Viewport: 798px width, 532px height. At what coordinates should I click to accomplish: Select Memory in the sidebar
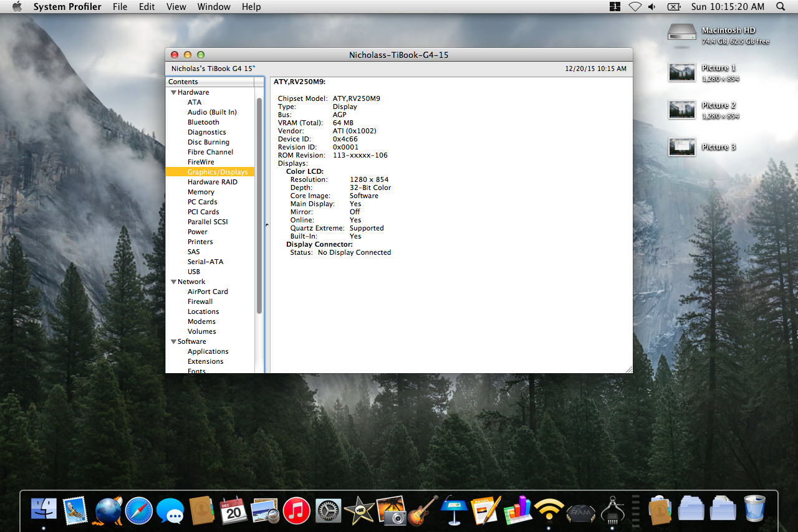[201, 192]
